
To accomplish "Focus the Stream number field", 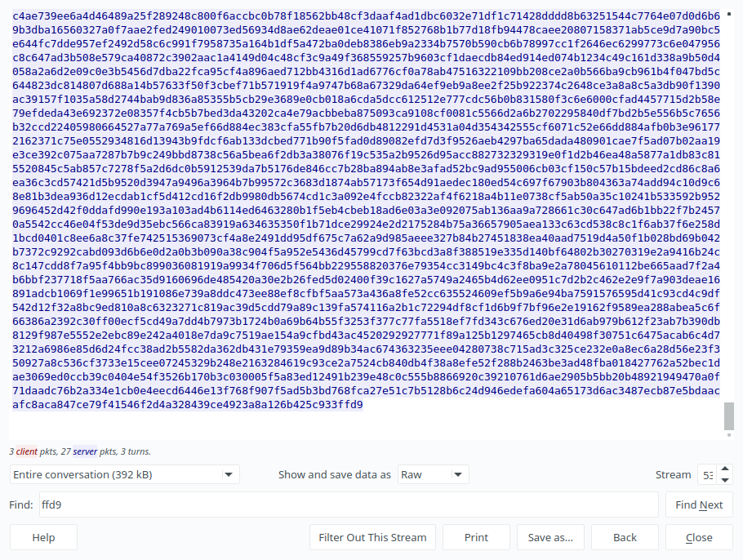I will coord(708,474).
